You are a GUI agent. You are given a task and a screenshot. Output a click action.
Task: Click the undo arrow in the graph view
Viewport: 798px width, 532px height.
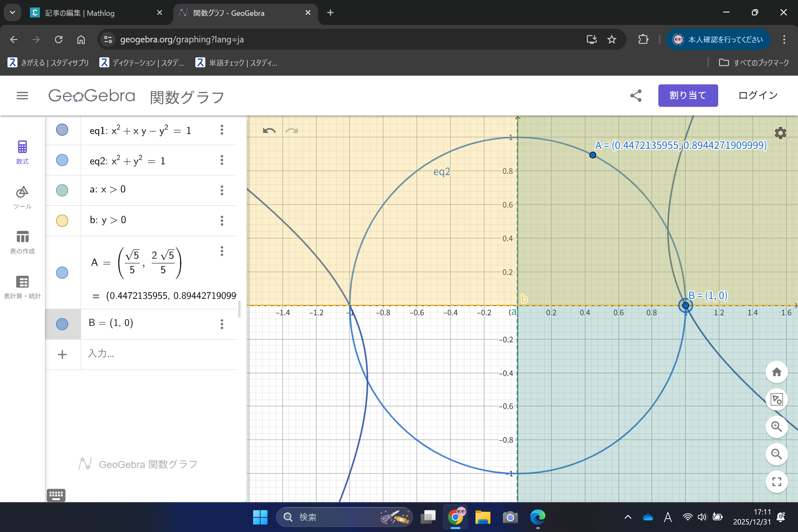pyautogui.click(x=269, y=130)
